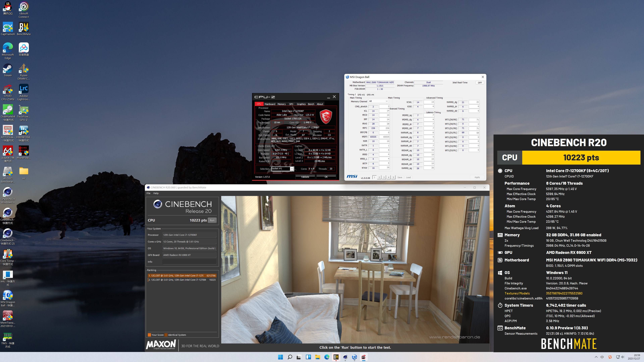644x362 pixels.
Task: Open the File menu in Cinebench
Action: 148,193
